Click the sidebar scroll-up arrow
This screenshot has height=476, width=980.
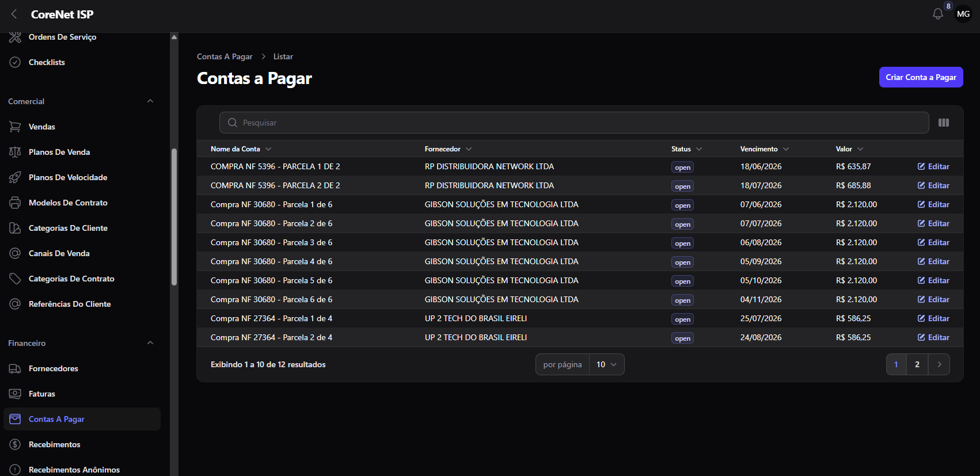click(x=174, y=37)
